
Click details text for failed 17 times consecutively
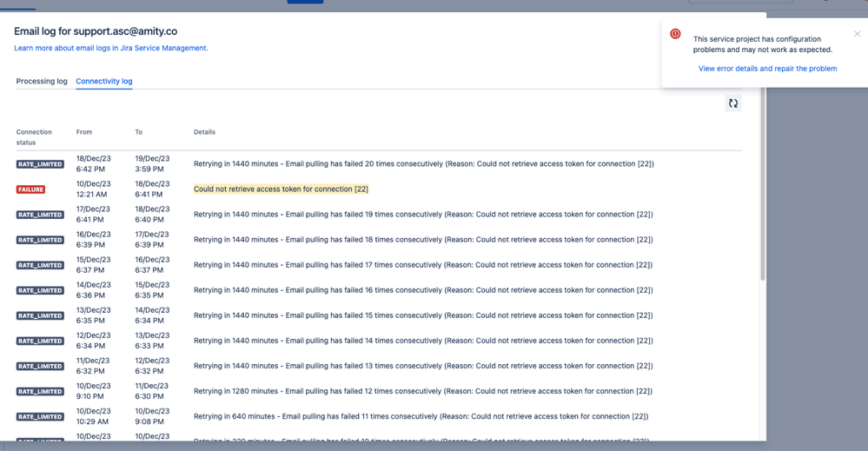coord(423,264)
